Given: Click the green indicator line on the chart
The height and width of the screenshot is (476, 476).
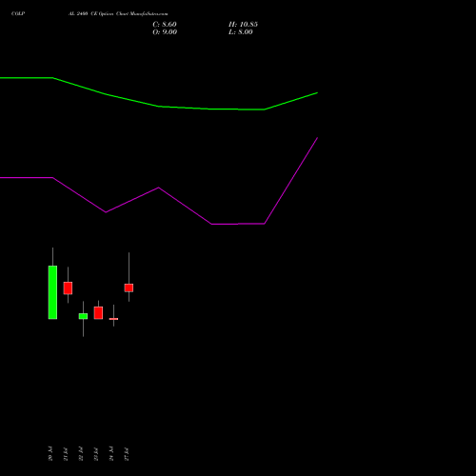Looking at the screenshot, I should tap(159, 107).
